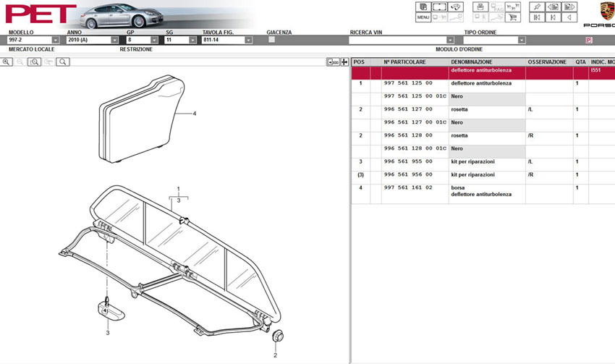This screenshot has height=364, width=615.
Task: Expand the TIPO ORDINE dropdown arrow
Action: pyautogui.click(x=521, y=40)
